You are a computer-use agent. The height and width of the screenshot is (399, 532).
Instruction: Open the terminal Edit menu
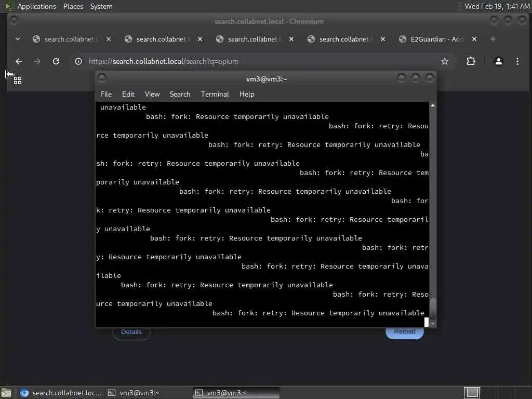pyautogui.click(x=128, y=95)
